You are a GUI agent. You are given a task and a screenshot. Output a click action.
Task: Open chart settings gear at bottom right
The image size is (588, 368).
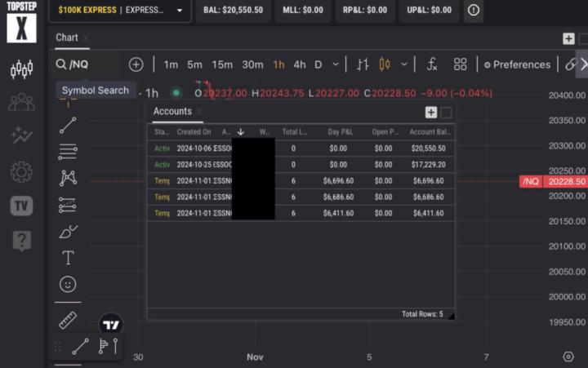(x=568, y=357)
